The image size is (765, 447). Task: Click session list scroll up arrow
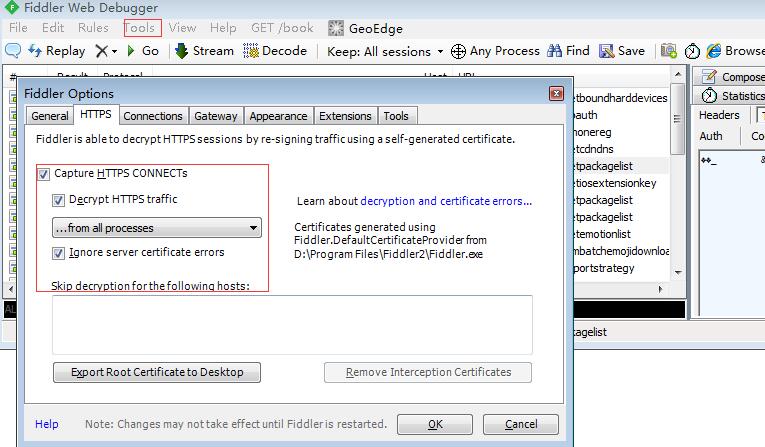tap(678, 74)
